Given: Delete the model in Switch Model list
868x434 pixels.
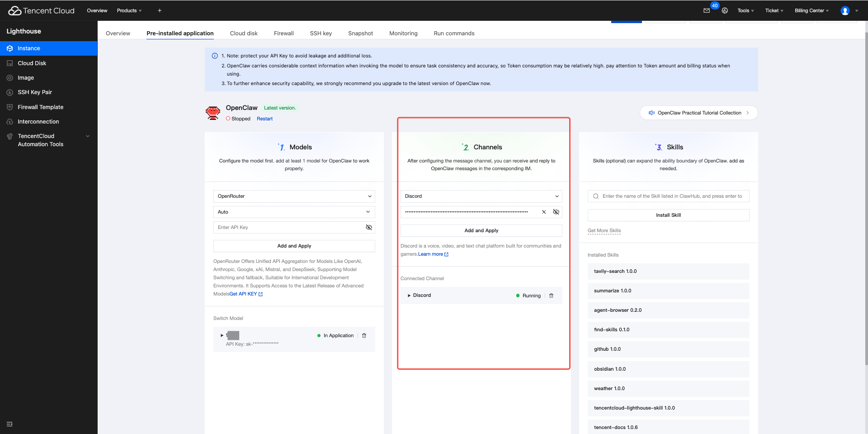Looking at the screenshot, I should [x=364, y=336].
